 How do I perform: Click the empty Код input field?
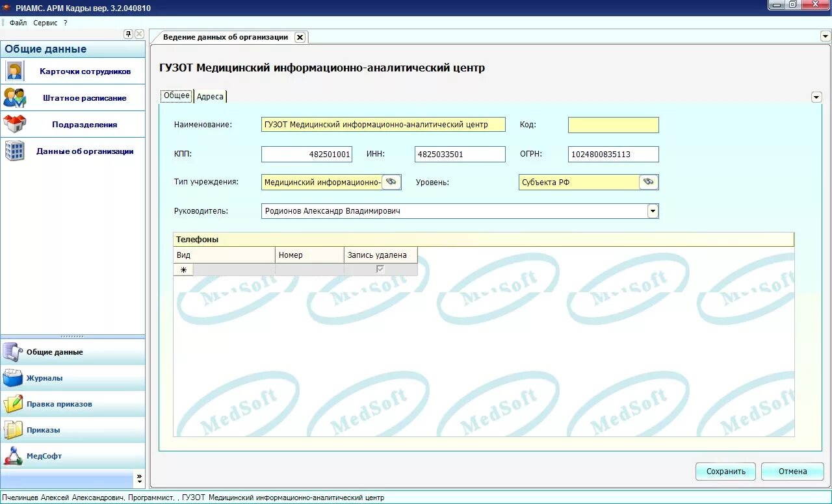[x=614, y=125]
